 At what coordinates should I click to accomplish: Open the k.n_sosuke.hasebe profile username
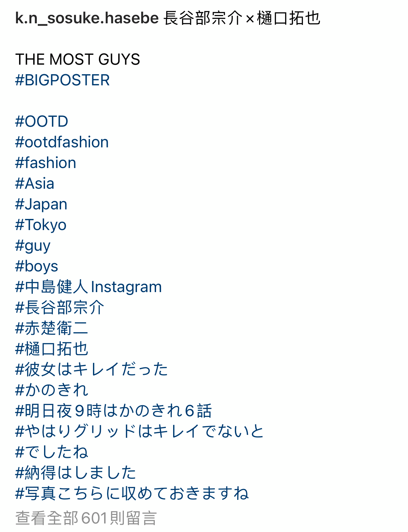[x=87, y=18]
